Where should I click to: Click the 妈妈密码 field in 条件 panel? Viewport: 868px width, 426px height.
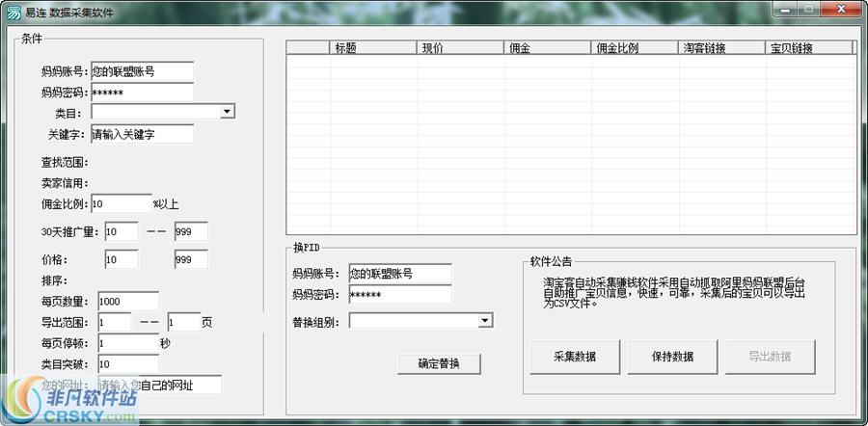click(x=143, y=93)
